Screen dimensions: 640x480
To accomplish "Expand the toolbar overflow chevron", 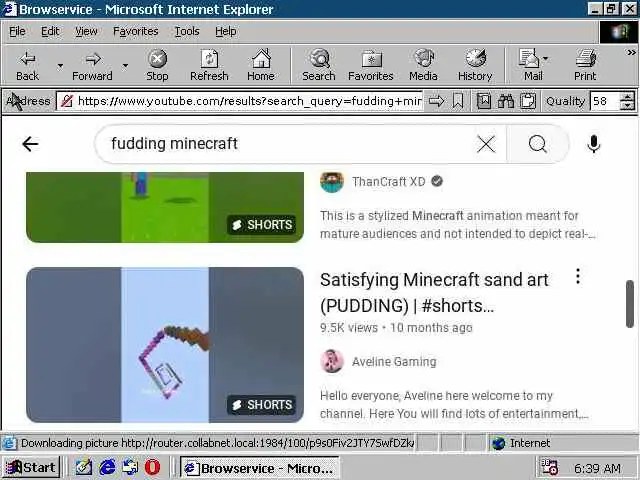I will tap(631, 53).
